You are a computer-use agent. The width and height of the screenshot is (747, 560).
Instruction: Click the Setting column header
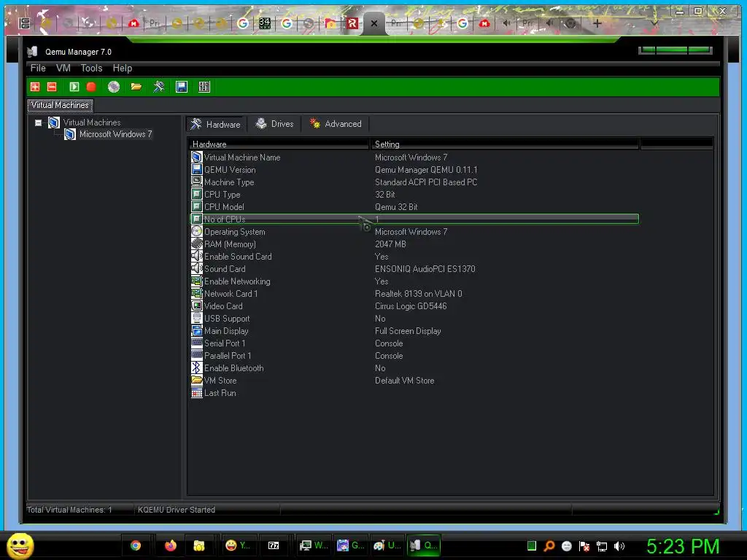(x=504, y=144)
